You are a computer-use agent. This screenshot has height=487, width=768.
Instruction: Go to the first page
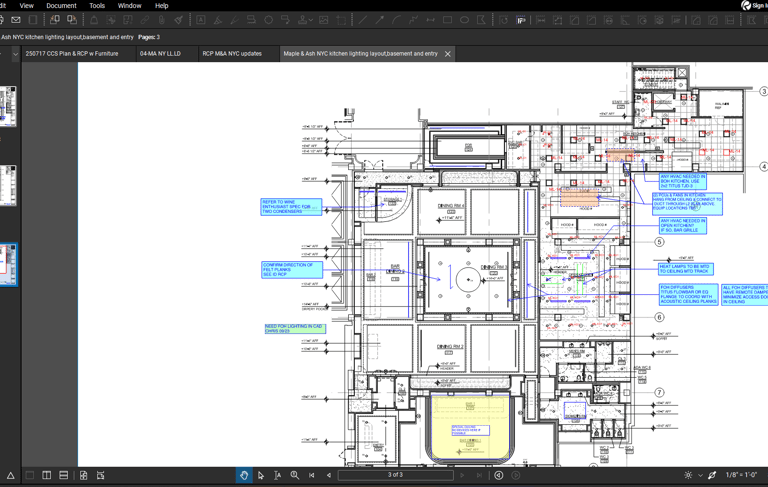(x=312, y=475)
